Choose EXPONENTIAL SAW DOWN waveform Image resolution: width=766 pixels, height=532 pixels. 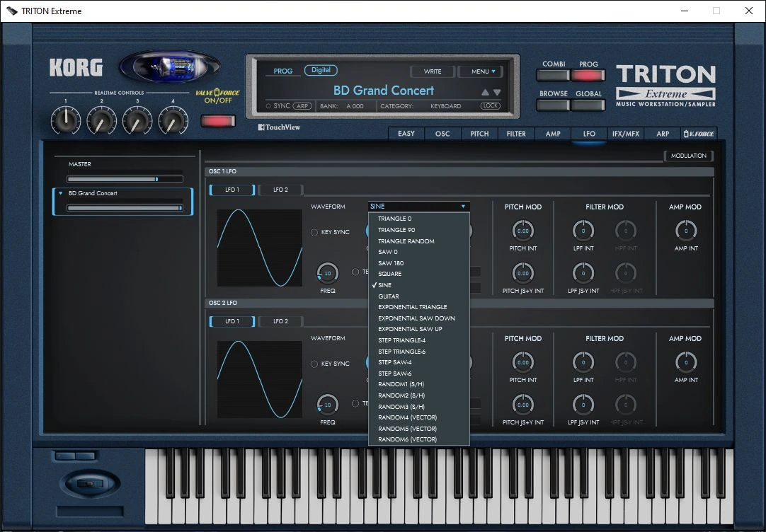tap(418, 318)
